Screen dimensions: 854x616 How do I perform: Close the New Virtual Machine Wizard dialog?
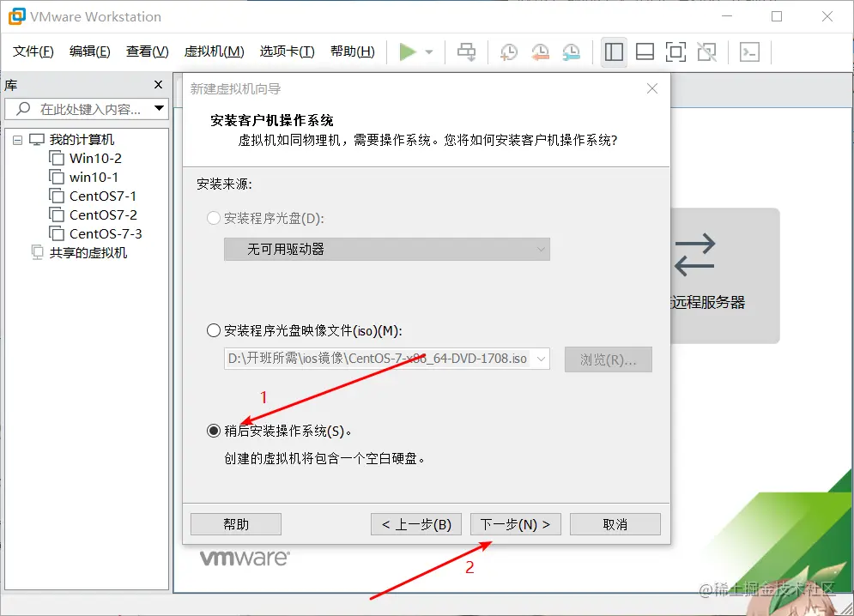click(x=652, y=88)
